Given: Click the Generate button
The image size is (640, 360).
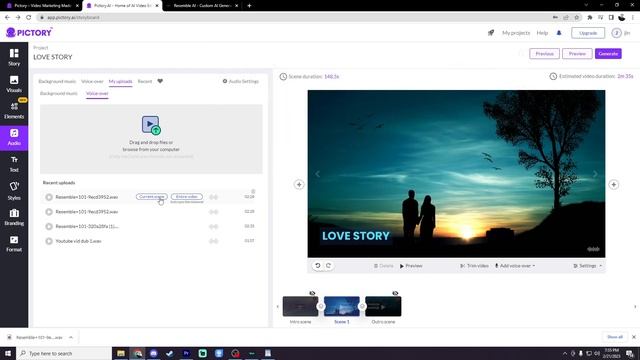Looking at the screenshot, I should [608, 53].
